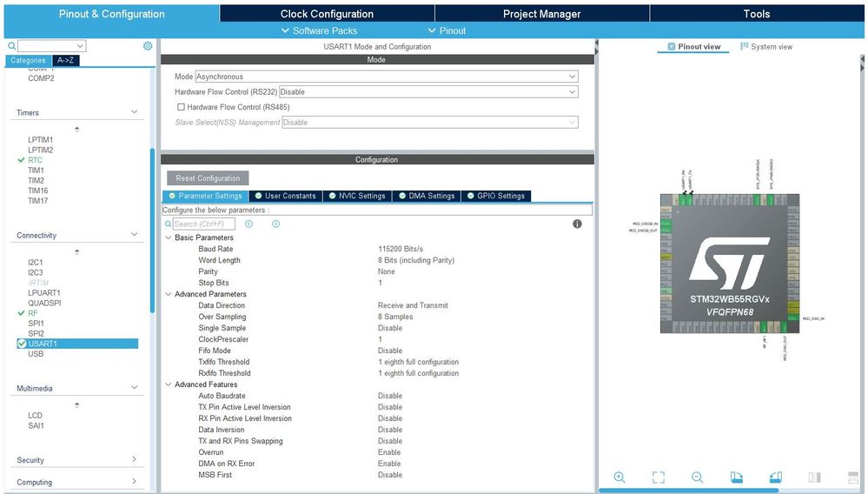Select TIM16 in Timers list
The image size is (868, 494).
[x=37, y=190]
